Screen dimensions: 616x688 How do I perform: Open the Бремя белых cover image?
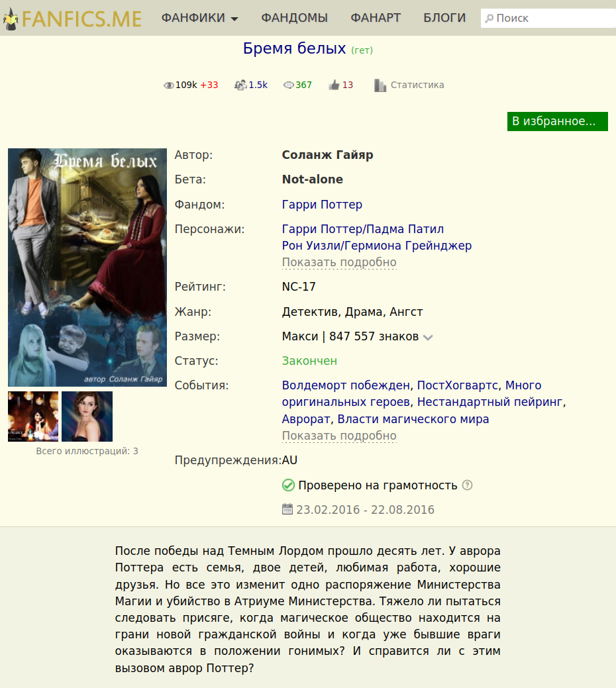(x=87, y=268)
